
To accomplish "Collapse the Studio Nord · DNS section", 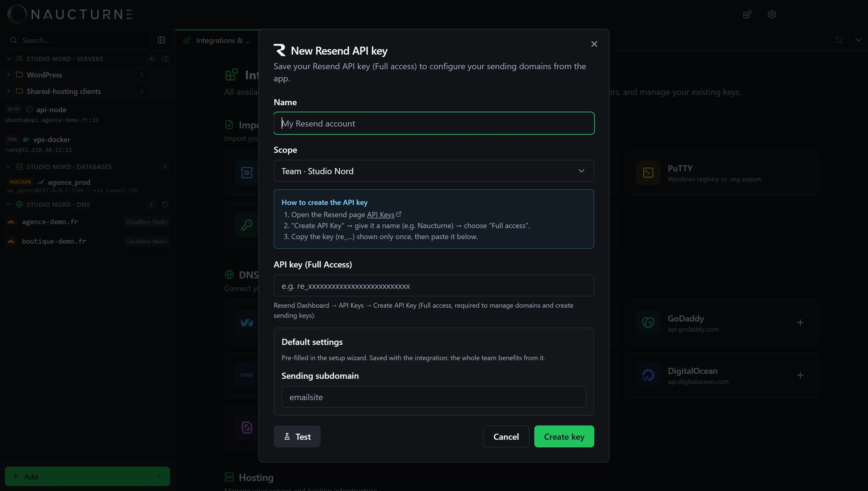I will pos(9,204).
